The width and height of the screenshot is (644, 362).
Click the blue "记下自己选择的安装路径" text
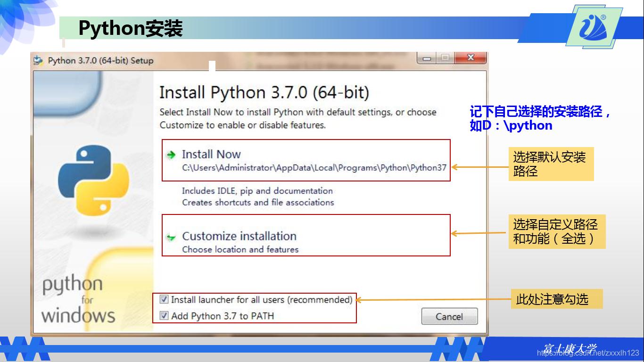click(x=540, y=118)
